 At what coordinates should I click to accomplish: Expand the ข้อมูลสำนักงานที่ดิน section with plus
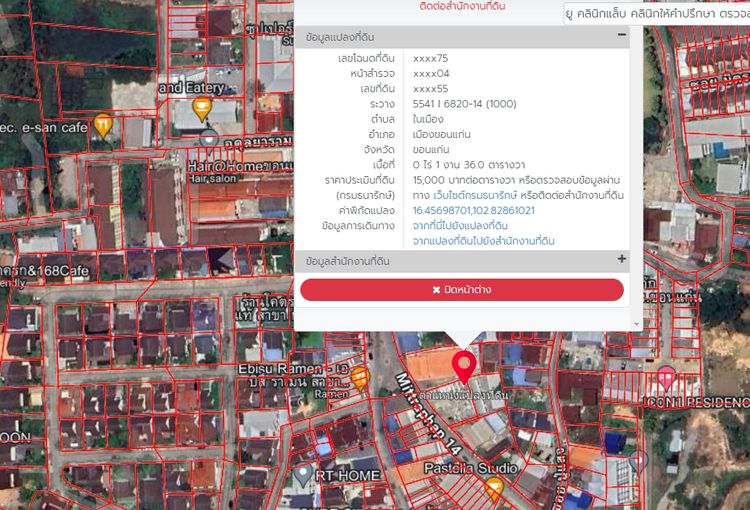[622, 260]
